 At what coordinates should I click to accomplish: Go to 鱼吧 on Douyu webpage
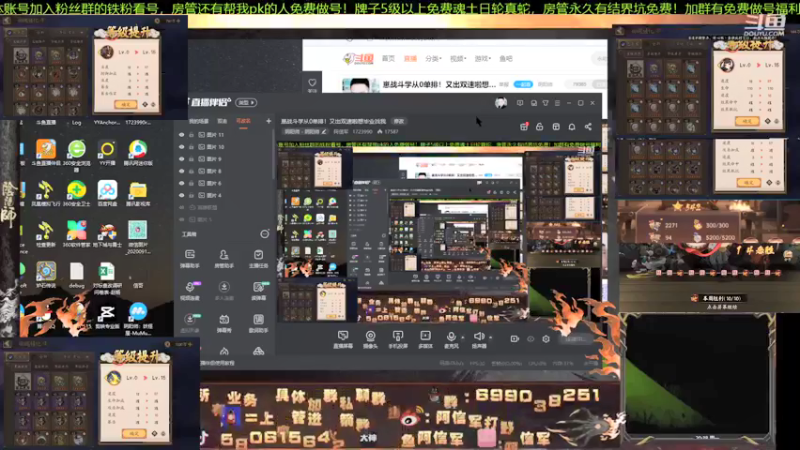point(506,59)
